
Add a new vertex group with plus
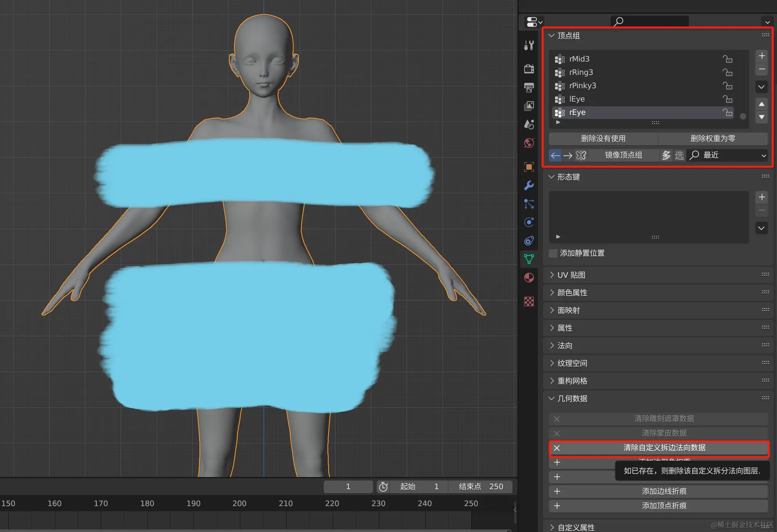point(762,56)
